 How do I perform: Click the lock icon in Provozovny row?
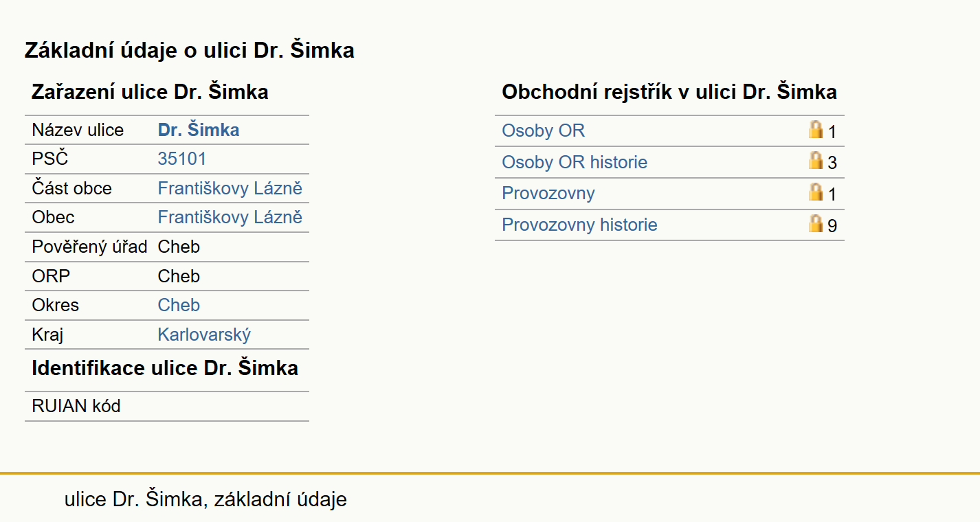click(x=816, y=192)
